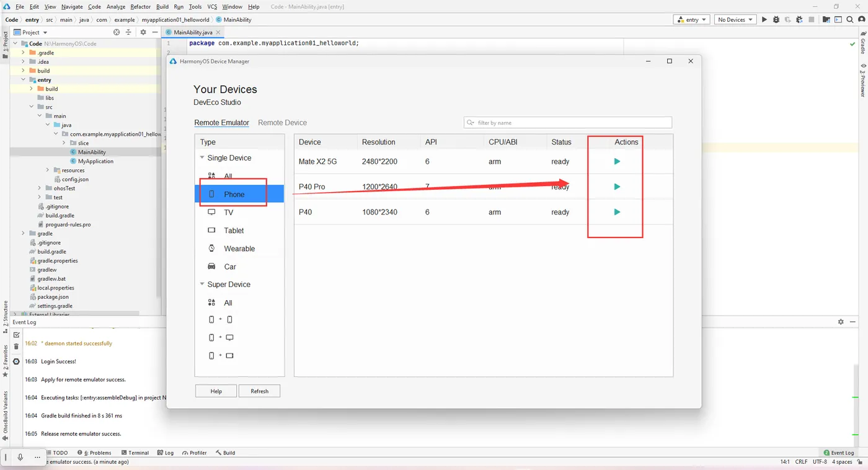
Task: Start debugging with the bug icon
Action: 776,20
